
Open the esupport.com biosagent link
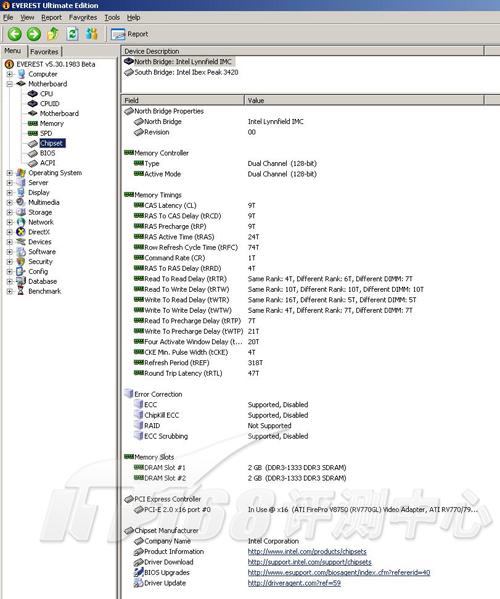click(339, 573)
